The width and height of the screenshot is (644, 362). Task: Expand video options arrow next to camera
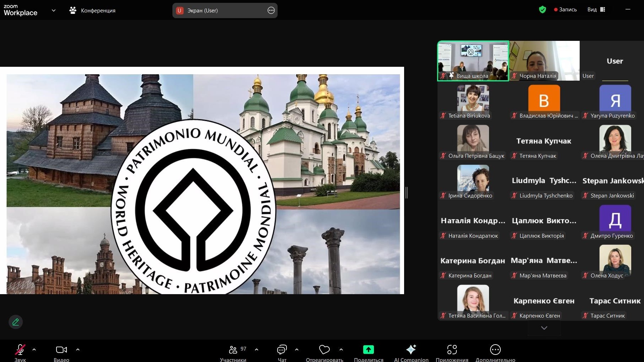(78, 350)
